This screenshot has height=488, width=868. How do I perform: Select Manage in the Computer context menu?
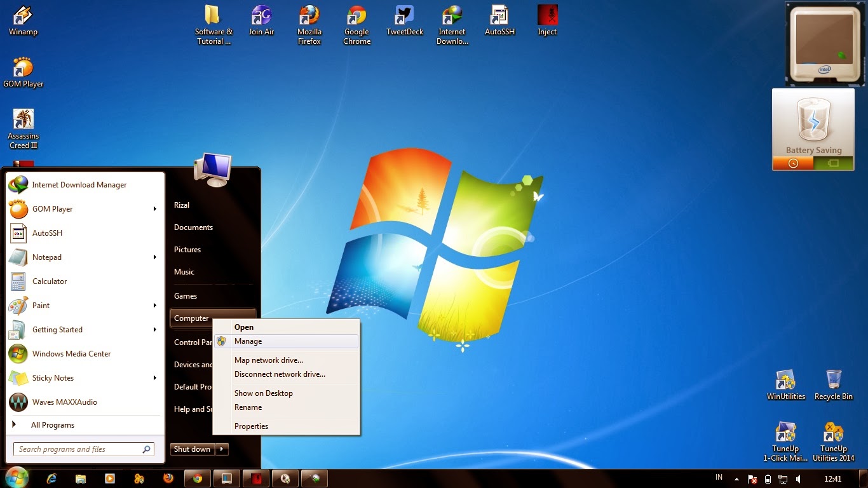click(x=248, y=341)
